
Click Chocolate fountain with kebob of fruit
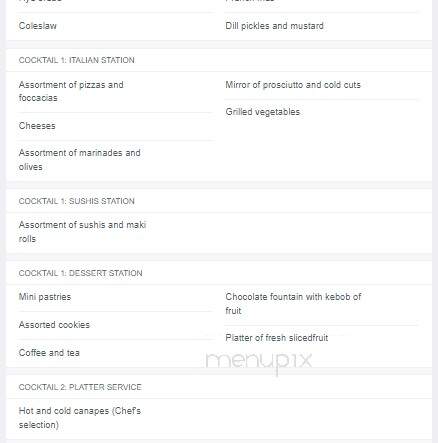tap(293, 304)
